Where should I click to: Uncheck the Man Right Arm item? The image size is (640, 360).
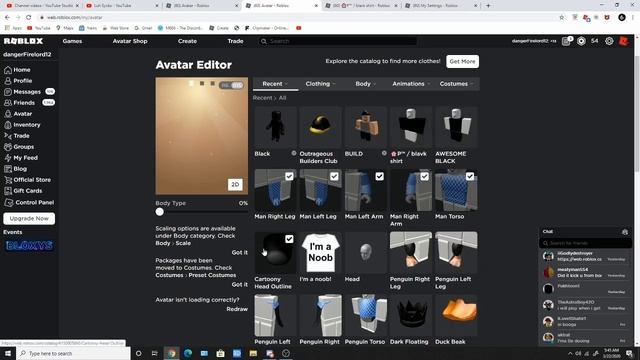click(424, 176)
